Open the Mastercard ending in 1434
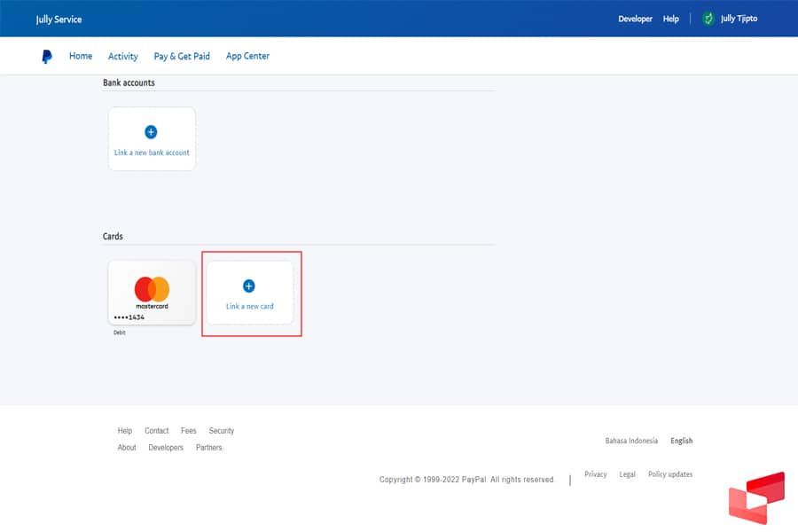This screenshot has height=532, width=798. [x=152, y=293]
